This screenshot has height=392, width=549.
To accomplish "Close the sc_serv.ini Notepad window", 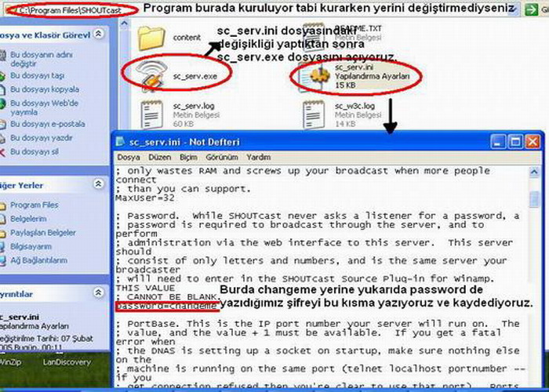I will tap(533, 142).
